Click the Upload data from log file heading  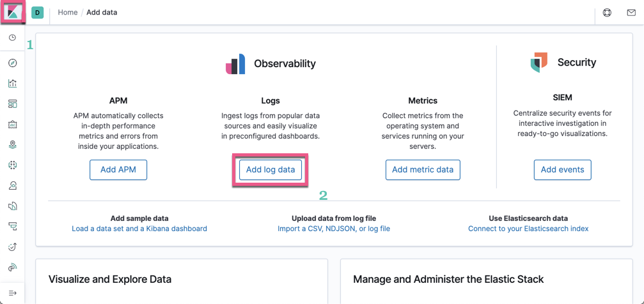click(334, 218)
